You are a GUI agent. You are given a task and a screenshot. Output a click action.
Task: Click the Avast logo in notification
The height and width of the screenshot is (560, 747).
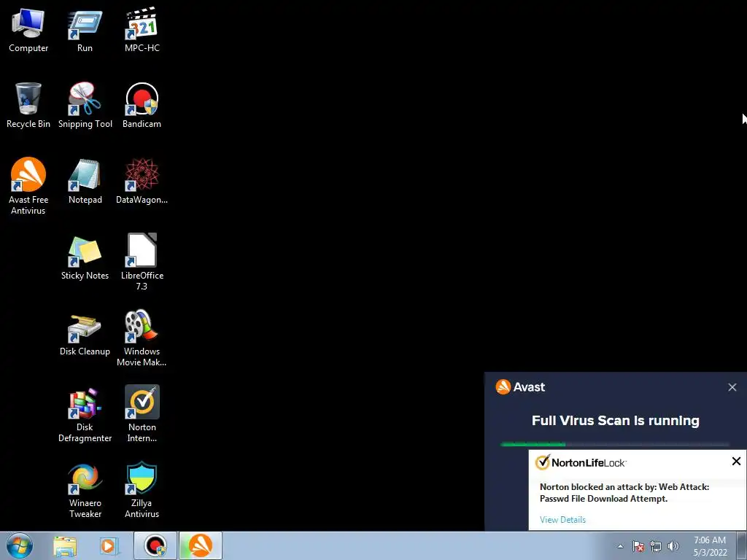pos(520,386)
